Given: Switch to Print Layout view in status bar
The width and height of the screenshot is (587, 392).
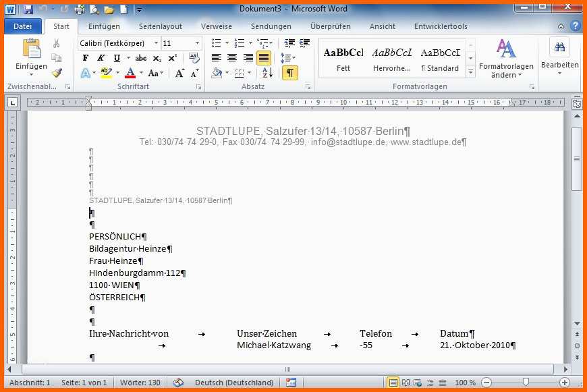Looking at the screenshot, I should click(x=393, y=383).
